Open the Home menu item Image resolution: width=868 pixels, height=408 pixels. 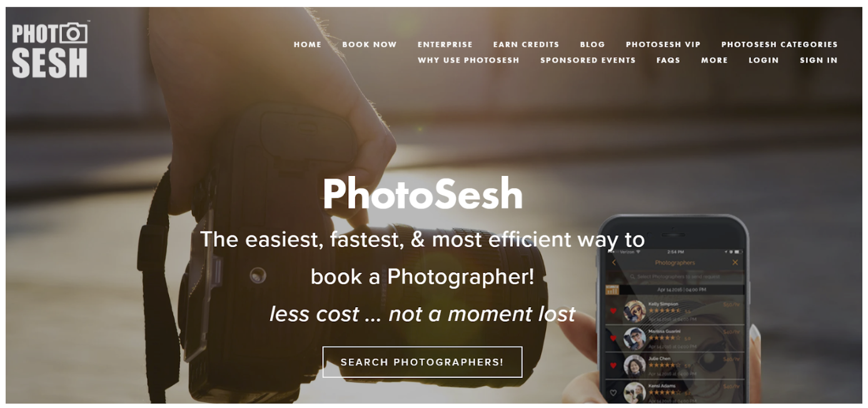tap(308, 44)
